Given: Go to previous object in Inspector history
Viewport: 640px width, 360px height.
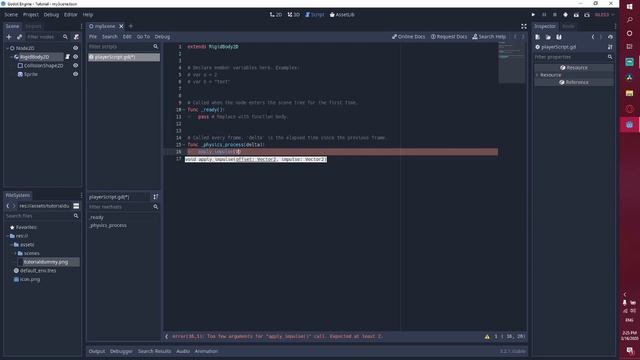Looking at the screenshot, I should click(x=593, y=37).
